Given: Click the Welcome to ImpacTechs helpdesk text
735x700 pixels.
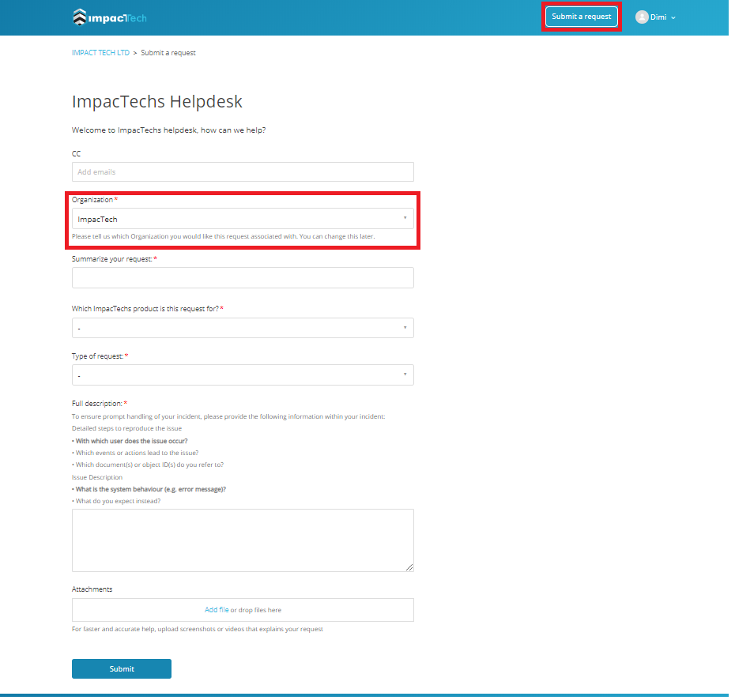Looking at the screenshot, I should pyautogui.click(x=169, y=130).
